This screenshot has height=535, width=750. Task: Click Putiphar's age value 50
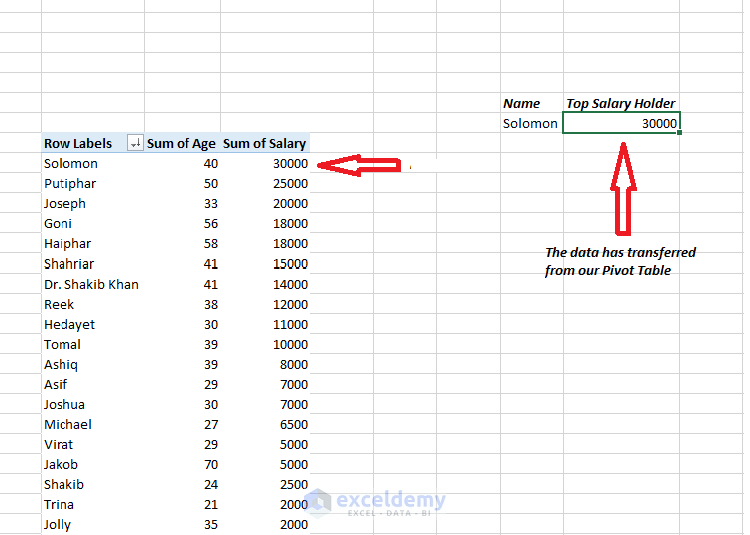(210, 184)
